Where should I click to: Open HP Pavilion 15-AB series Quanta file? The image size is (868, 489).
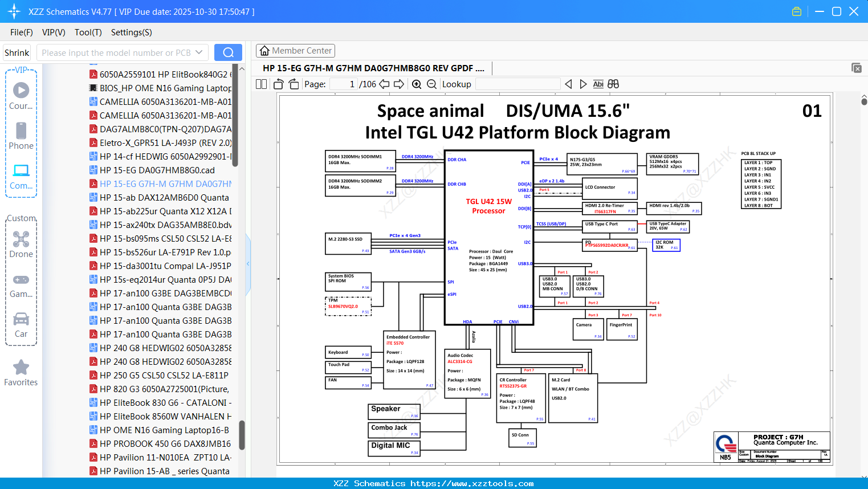tap(160, 471)
